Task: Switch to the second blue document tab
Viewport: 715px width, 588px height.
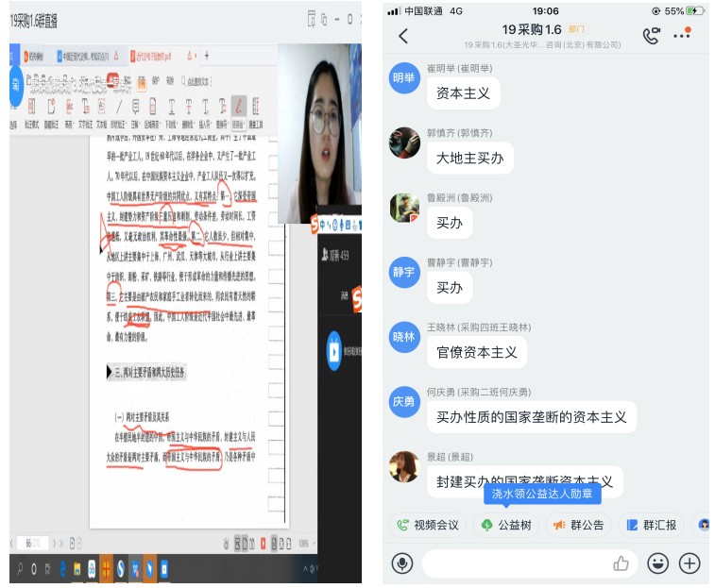Action: point(87,57)
